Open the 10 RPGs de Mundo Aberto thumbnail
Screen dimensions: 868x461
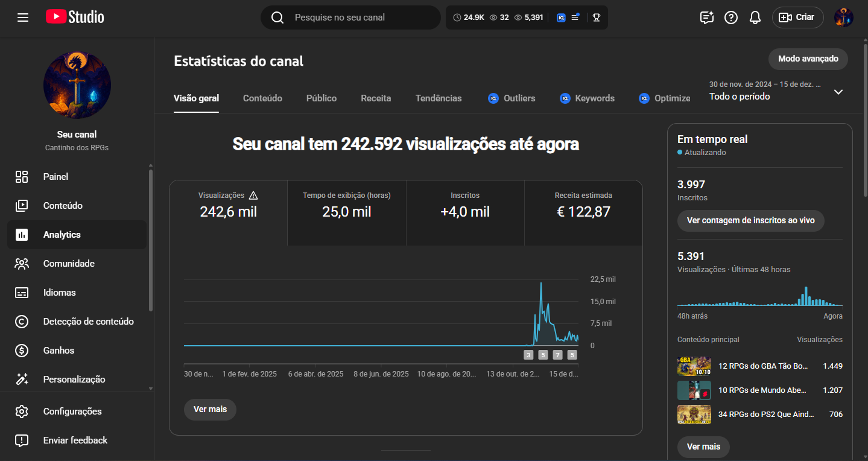(694, 390)
